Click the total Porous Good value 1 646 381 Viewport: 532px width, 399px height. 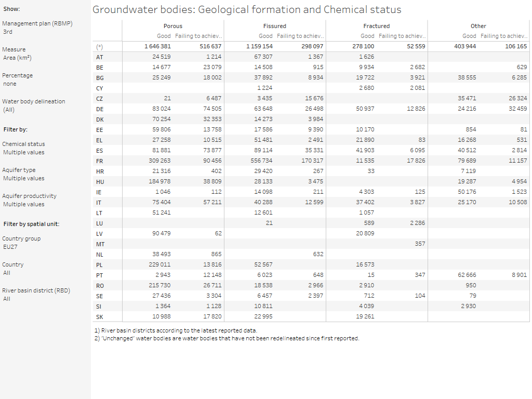pos(157,46)
